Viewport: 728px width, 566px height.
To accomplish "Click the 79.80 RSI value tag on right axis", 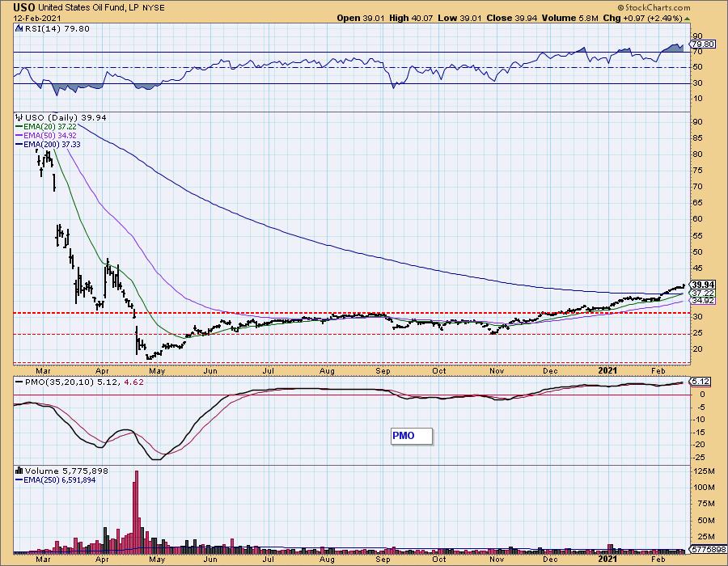I will [x=702, y=44].
